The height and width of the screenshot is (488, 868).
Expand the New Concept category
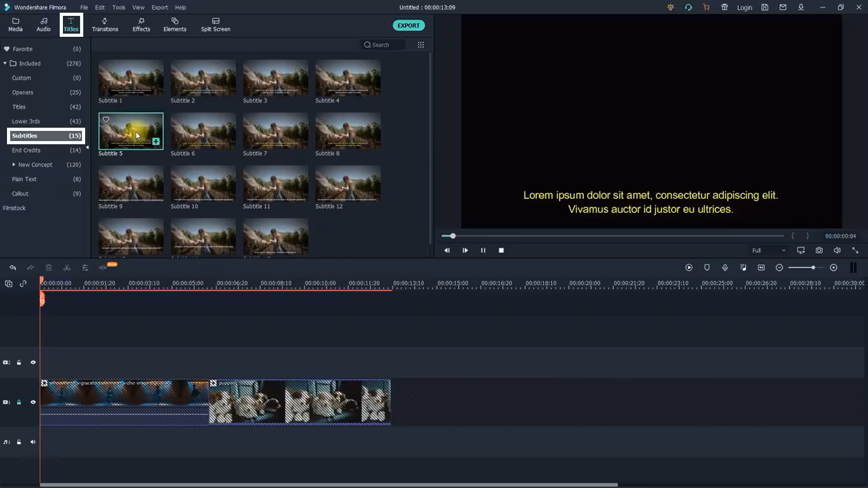coord(14,165)
